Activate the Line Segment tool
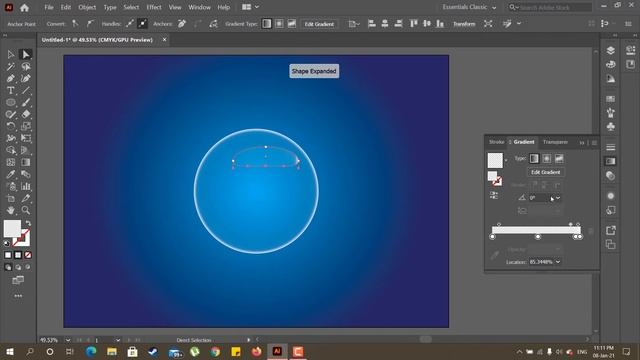Image resolution: width=640 pixels, height=360 pixels. (x=26, y=90)
